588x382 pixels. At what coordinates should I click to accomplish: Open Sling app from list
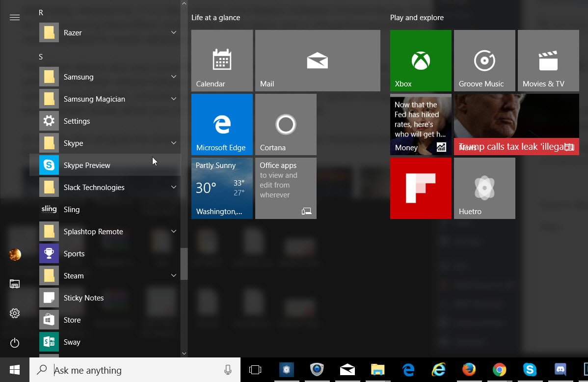coord(105,209)
